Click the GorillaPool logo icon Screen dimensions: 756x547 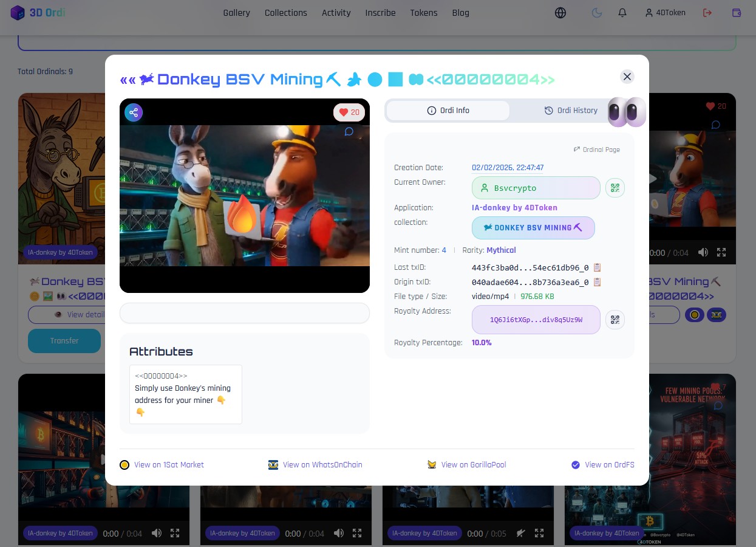(x=432, y=465)
